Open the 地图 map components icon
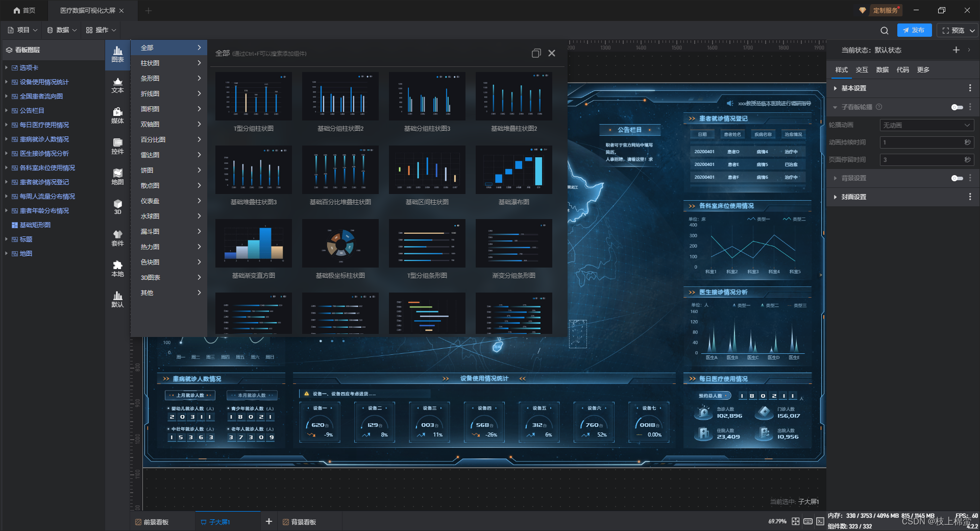Screen dimensions: 980x531 tap(117, 177)
